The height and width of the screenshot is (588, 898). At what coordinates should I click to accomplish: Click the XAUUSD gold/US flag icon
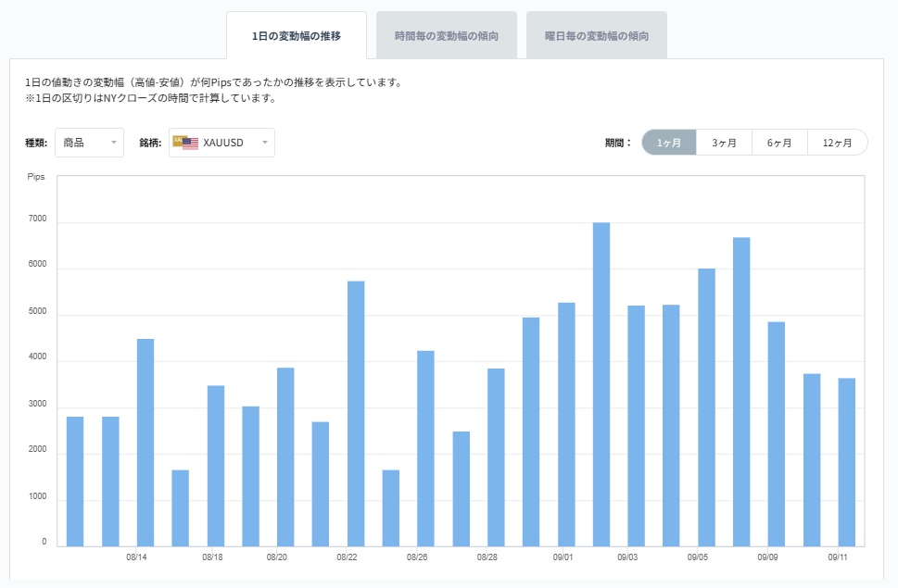click(185, 143)
